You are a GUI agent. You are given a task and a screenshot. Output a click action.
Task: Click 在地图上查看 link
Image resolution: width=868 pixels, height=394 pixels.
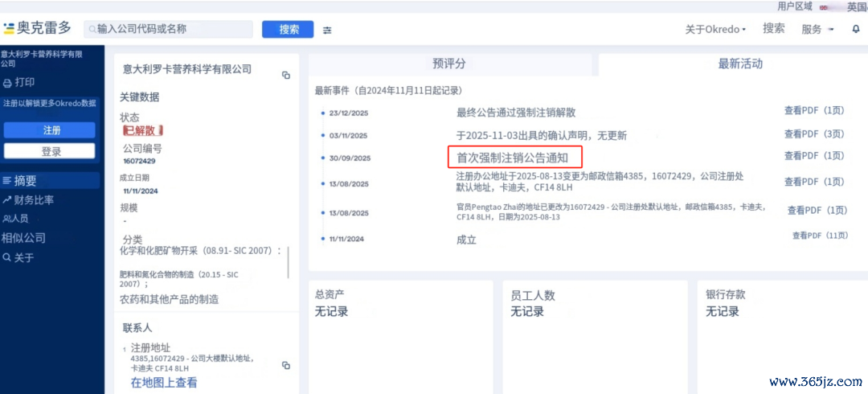point(164,383)
